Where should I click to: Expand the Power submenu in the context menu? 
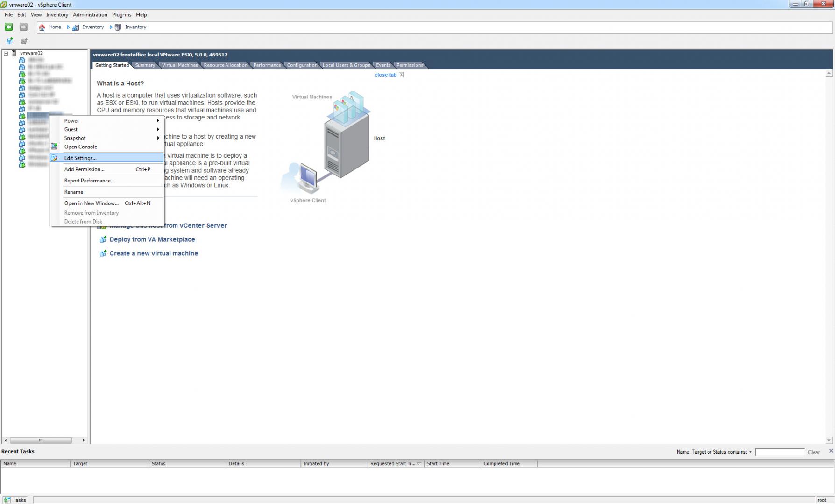(x=106, y=121)
